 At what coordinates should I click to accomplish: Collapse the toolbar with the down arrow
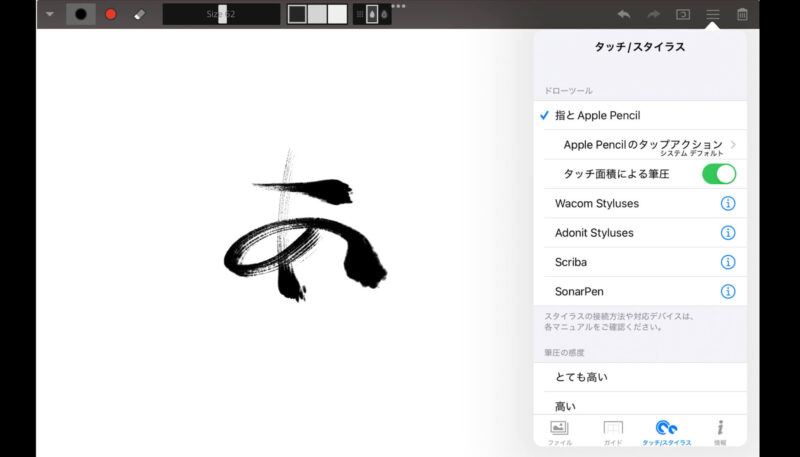coord(50,14)
